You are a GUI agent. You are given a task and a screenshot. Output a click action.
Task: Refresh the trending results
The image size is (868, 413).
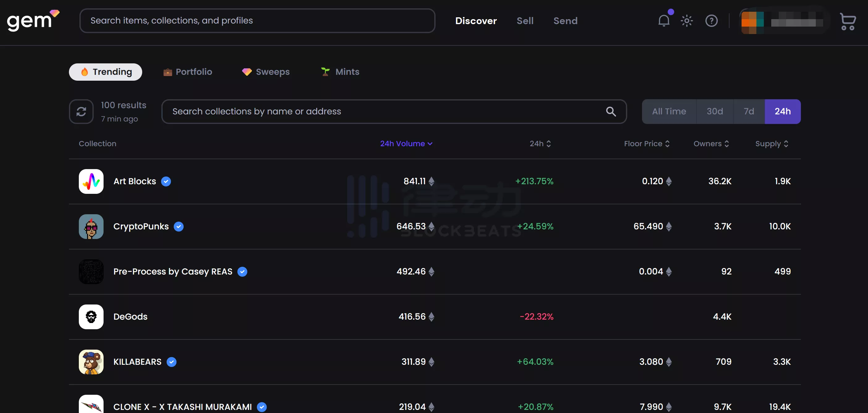click(81, 112)
